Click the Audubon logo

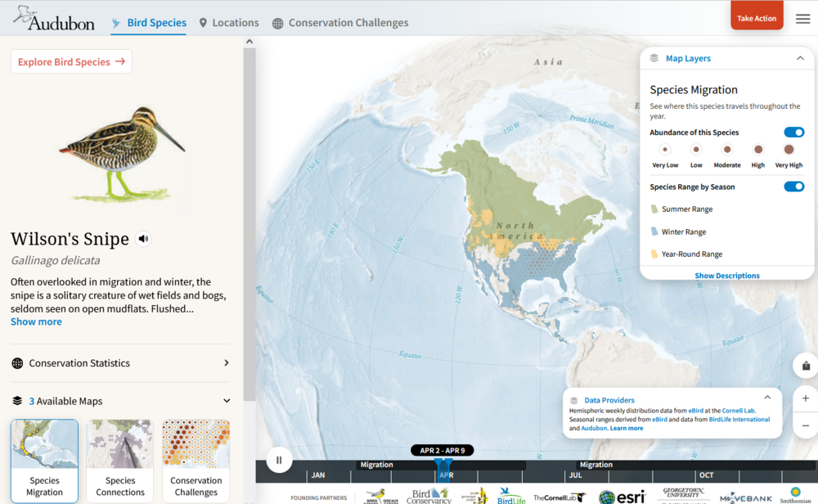(53, 19)
